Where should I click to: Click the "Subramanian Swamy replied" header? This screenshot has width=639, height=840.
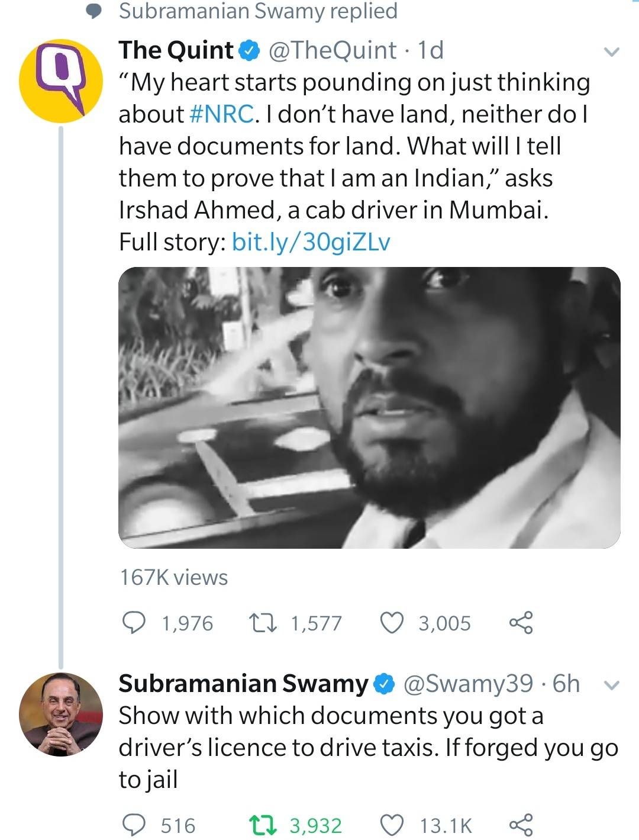(x=258, y=11)
